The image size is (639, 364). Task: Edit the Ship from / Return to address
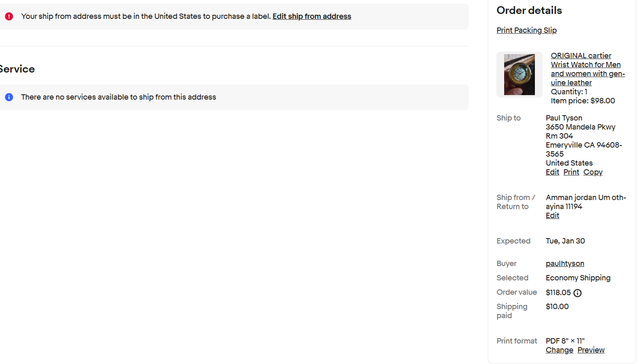pyautogui.click(x=552, y=216)
